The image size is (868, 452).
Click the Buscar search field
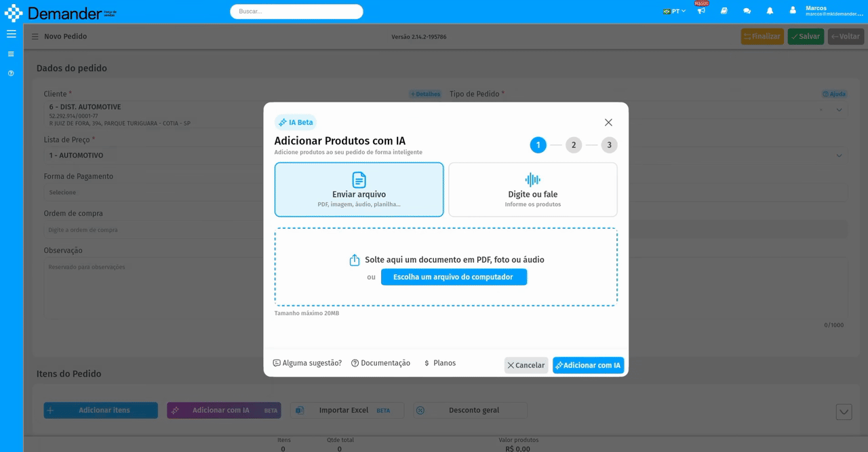(x=296, y=12)
